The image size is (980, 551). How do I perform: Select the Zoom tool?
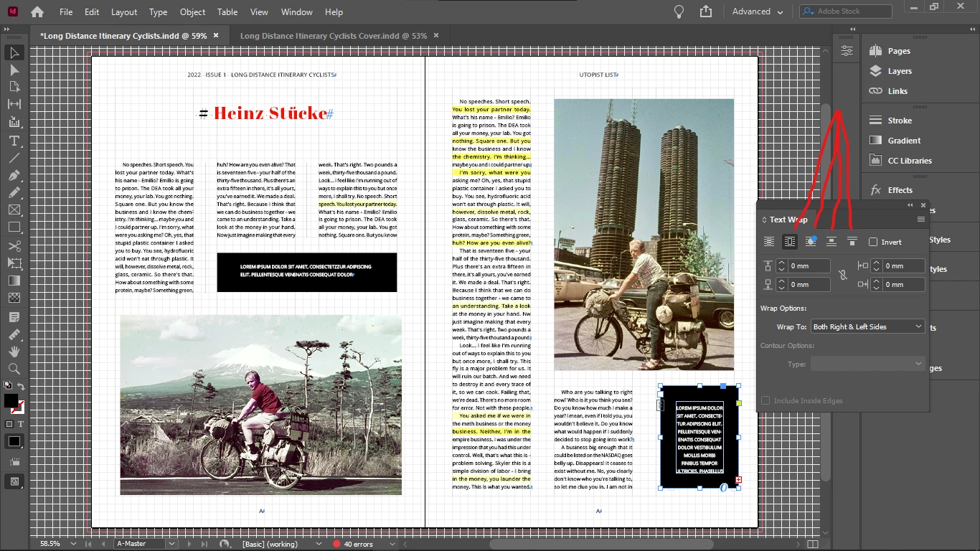point(14,369)
